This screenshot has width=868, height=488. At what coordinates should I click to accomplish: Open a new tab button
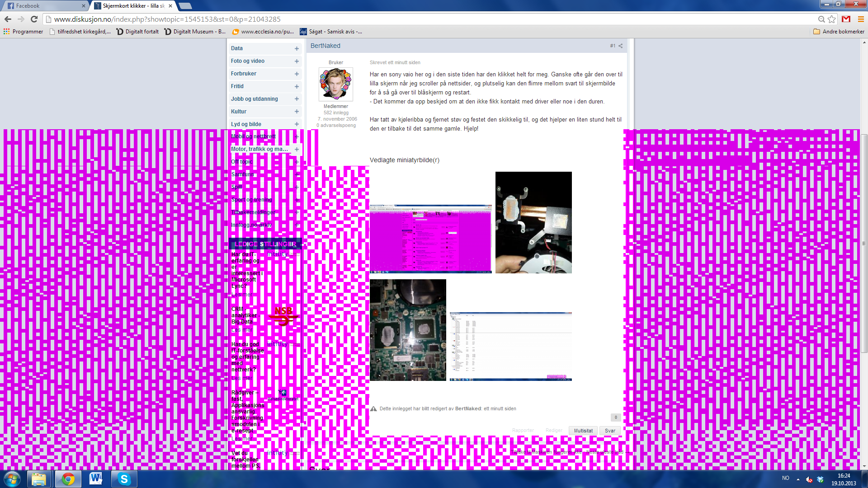pos(185,6)
